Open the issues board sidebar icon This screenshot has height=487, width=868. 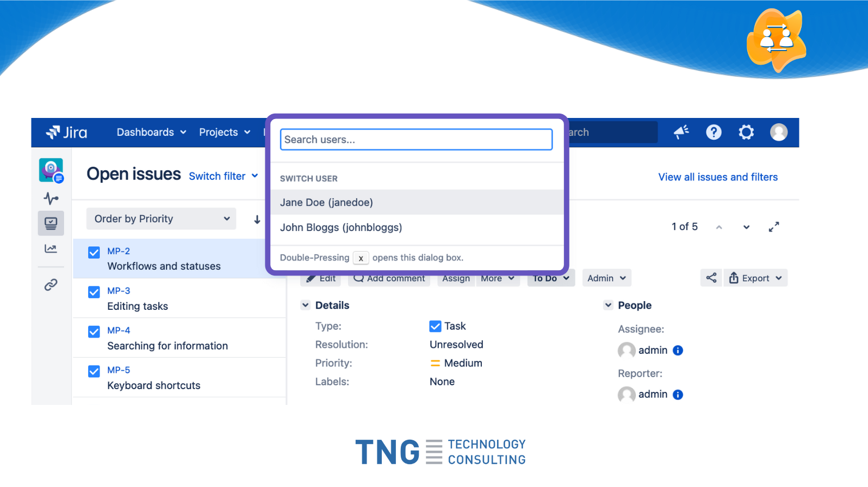(51, 223)
